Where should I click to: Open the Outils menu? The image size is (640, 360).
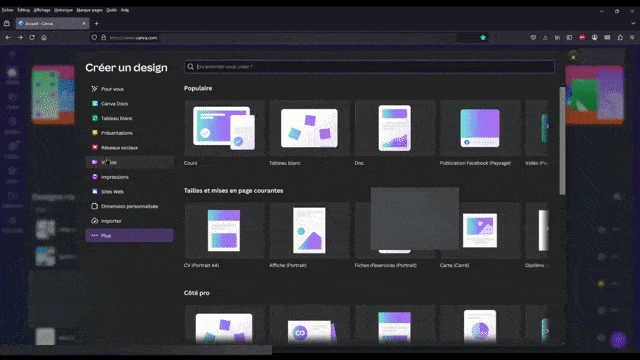(111, 10)
